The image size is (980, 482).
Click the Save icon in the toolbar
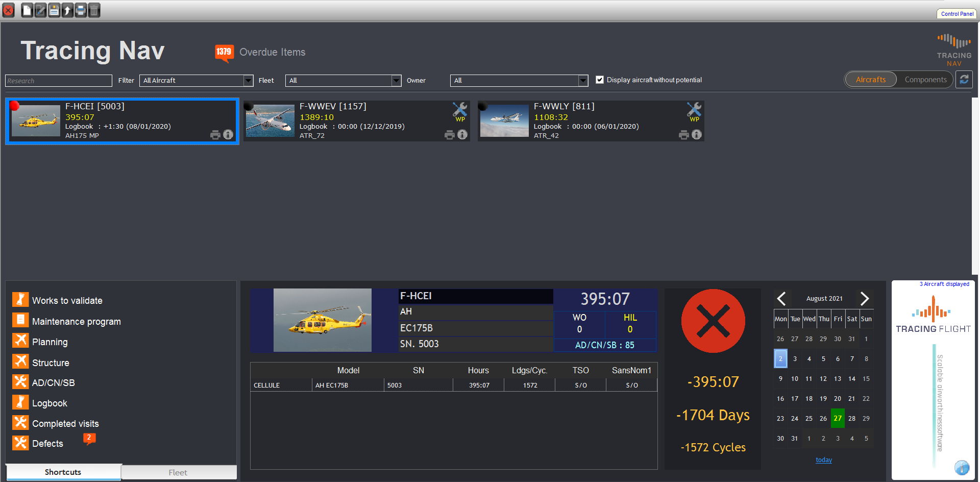pyautogui.click(x=54, y=10)
